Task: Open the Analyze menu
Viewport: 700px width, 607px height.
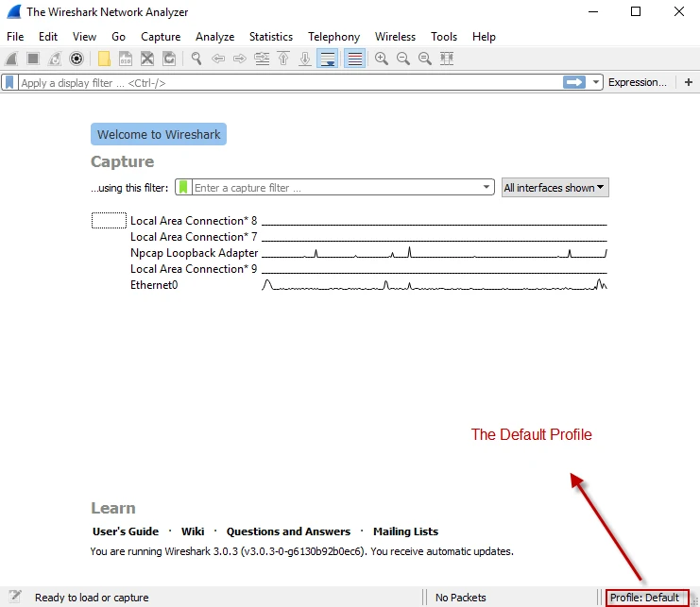Action: pyautogui.click(x=214, y=37)
